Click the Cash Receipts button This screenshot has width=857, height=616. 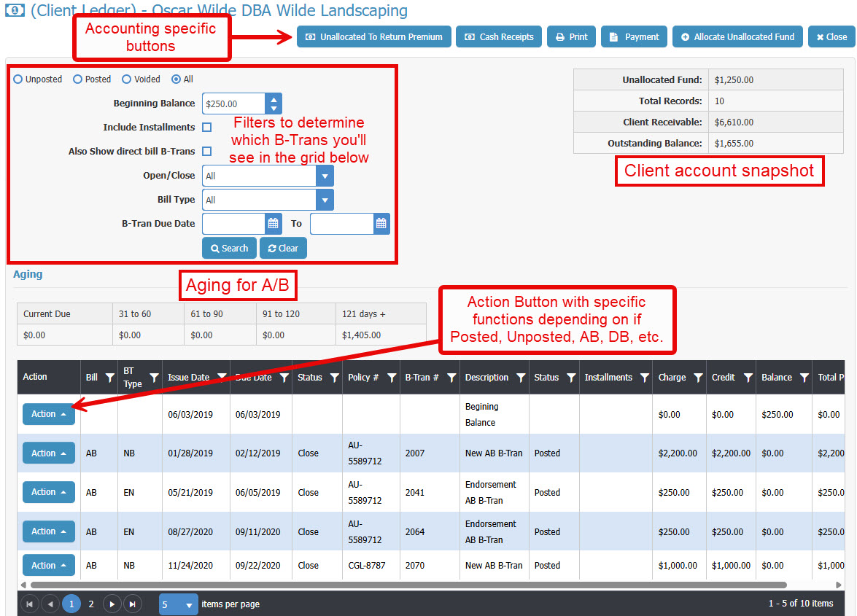(499, 37)
